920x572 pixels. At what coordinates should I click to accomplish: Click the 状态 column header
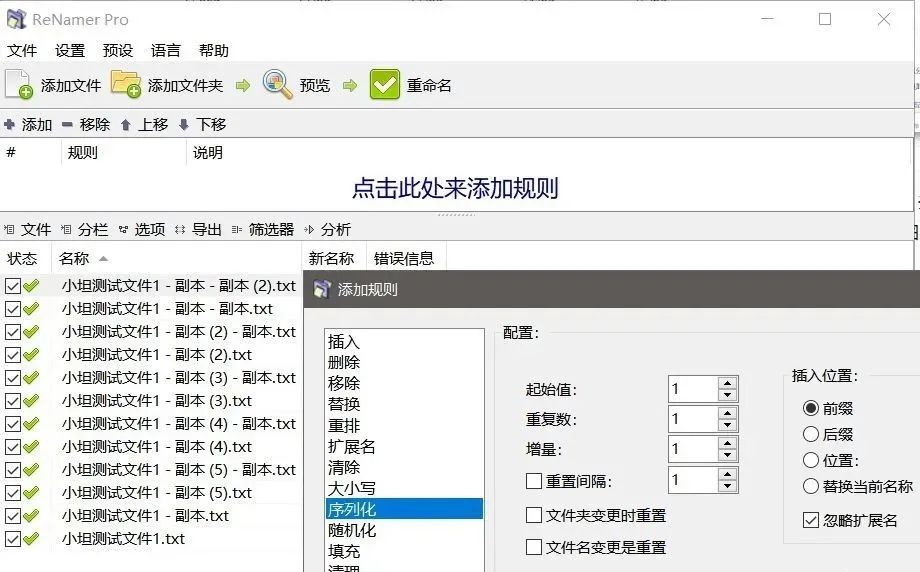click(x=26, y=258)
